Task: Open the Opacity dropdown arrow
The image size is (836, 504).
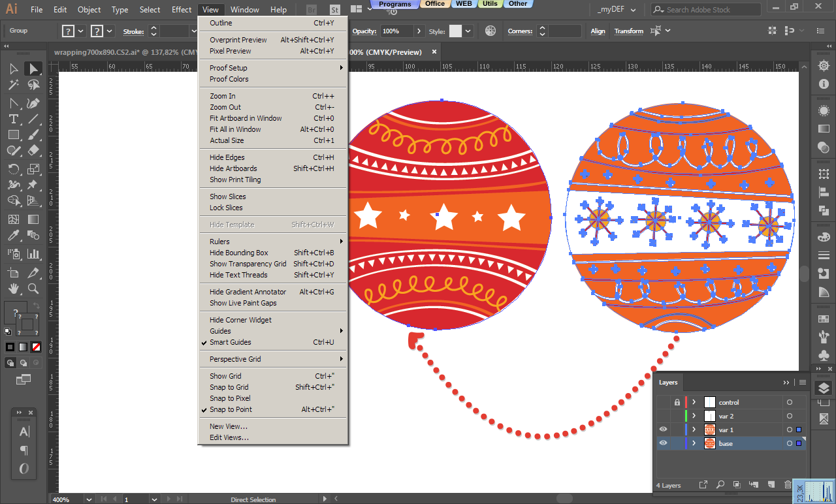Action: (x=418, y=31)
